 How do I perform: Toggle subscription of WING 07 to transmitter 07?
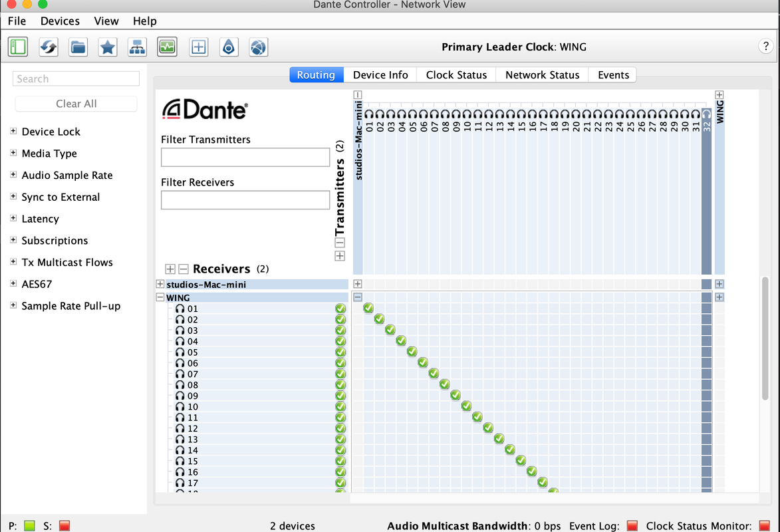(434, 373)
